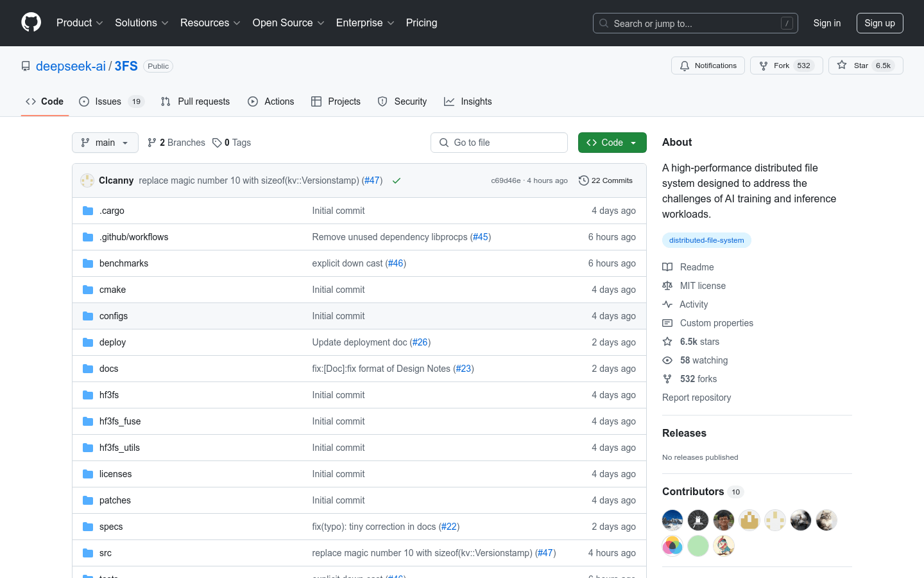This screenshot has width=924, height=578.
Task: View the 22 Commits history
Action: click(606, 180)
